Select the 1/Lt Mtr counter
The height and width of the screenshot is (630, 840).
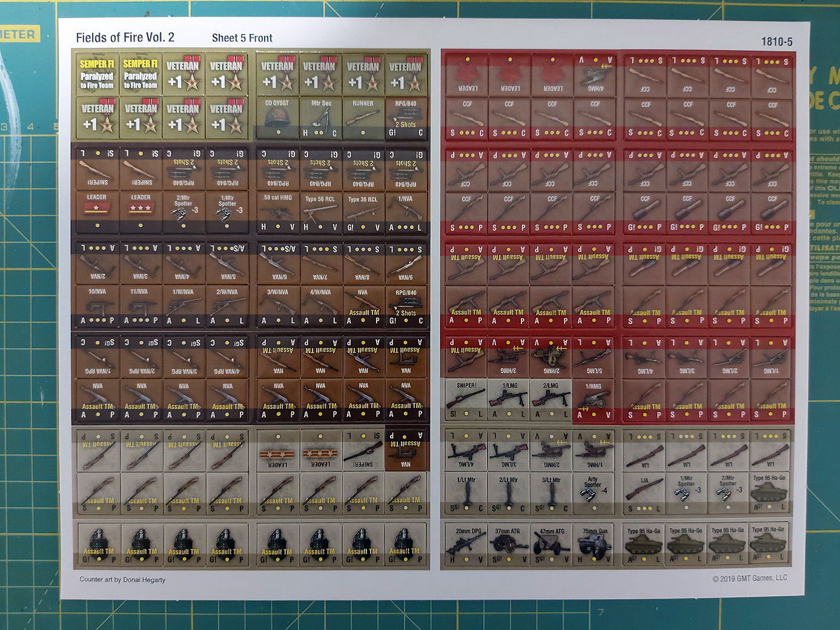(466, 494)
